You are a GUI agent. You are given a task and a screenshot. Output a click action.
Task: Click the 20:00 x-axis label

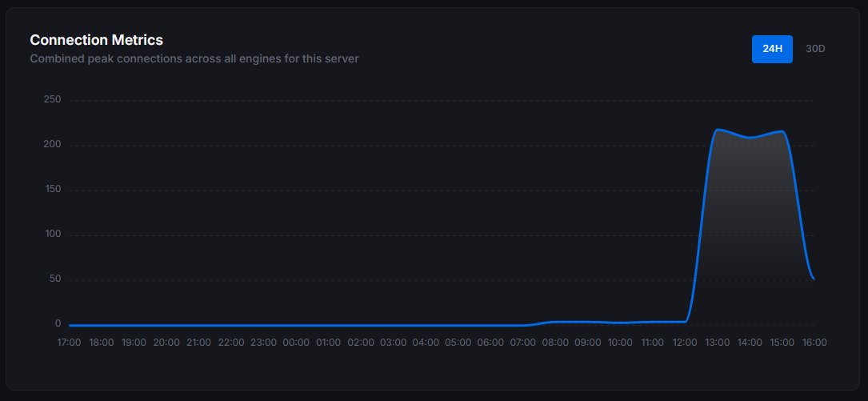click(166, 343)
